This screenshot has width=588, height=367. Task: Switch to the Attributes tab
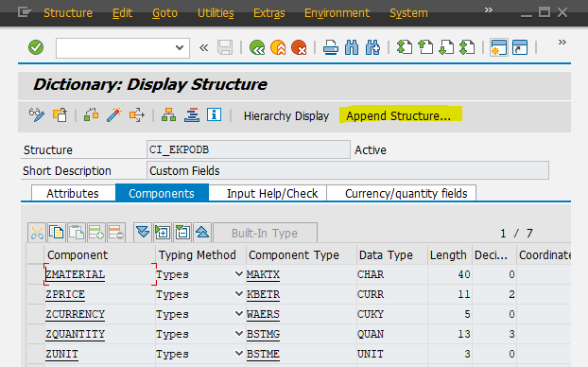coord(73,193)
